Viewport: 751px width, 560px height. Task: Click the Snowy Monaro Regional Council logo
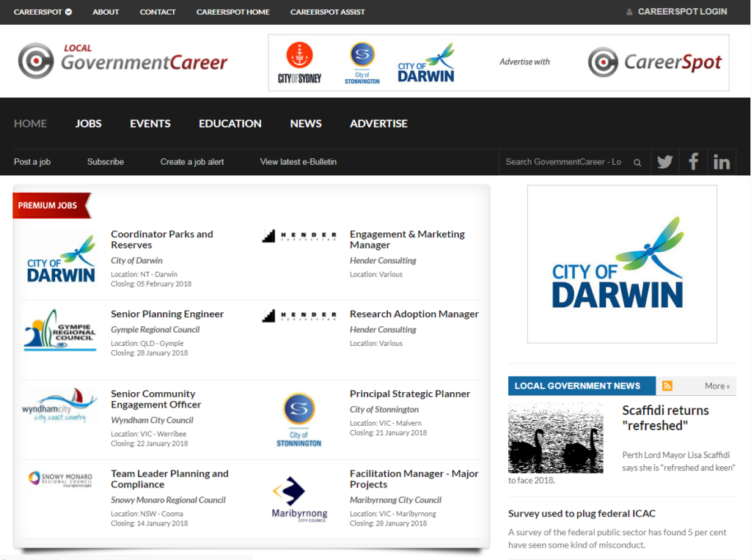[60, 478]
